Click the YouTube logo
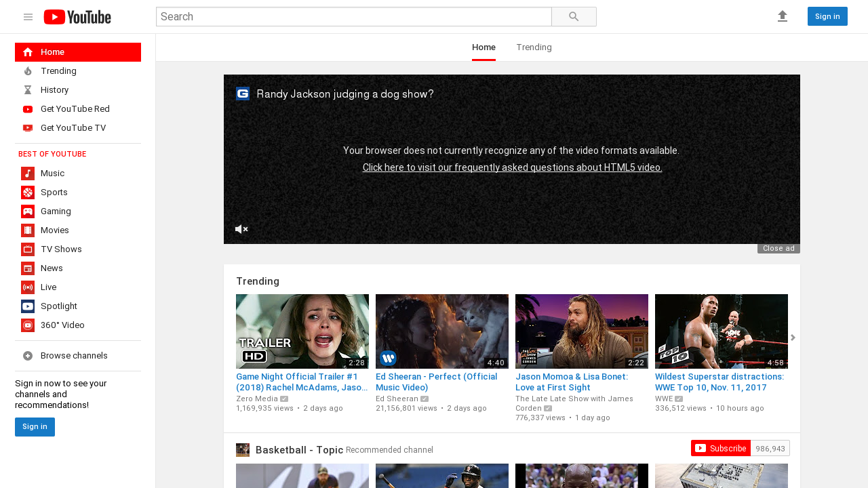Screen dimensions: 868x488 click(77, 17)
